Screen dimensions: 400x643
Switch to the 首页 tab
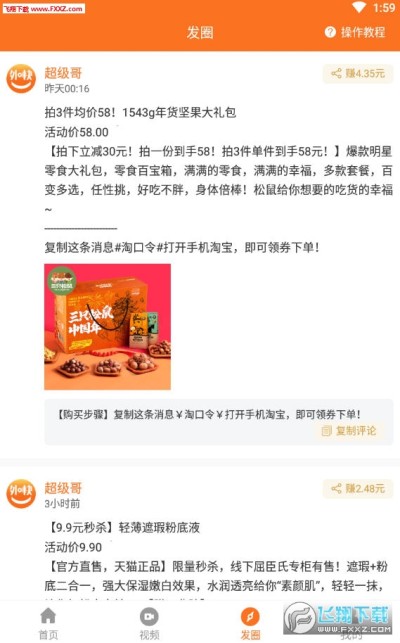pos(48,623)
